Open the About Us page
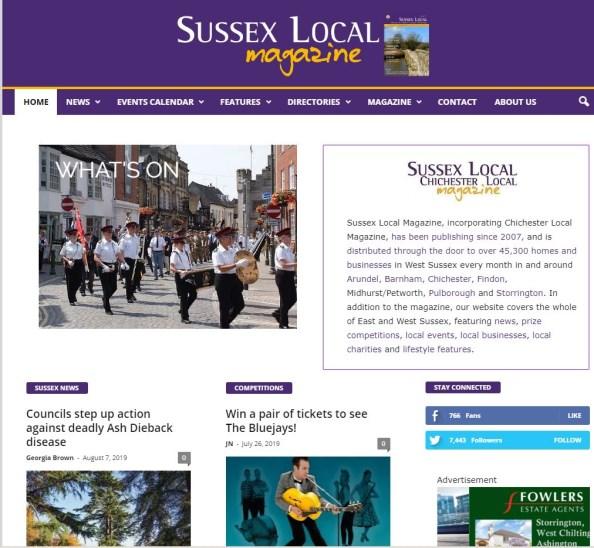This screenshot has height=548, width=594. [515, 102]
